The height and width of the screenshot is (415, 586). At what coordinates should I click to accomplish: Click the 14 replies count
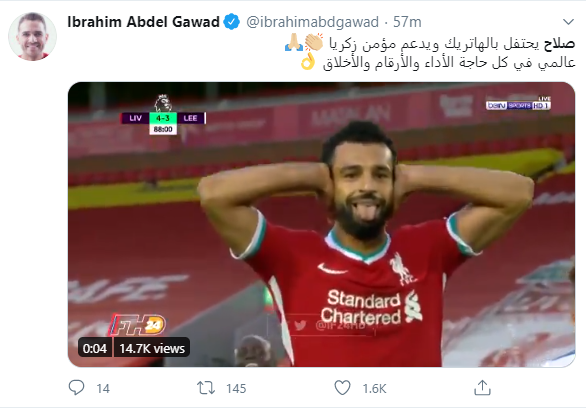click(x=103, y=388)
